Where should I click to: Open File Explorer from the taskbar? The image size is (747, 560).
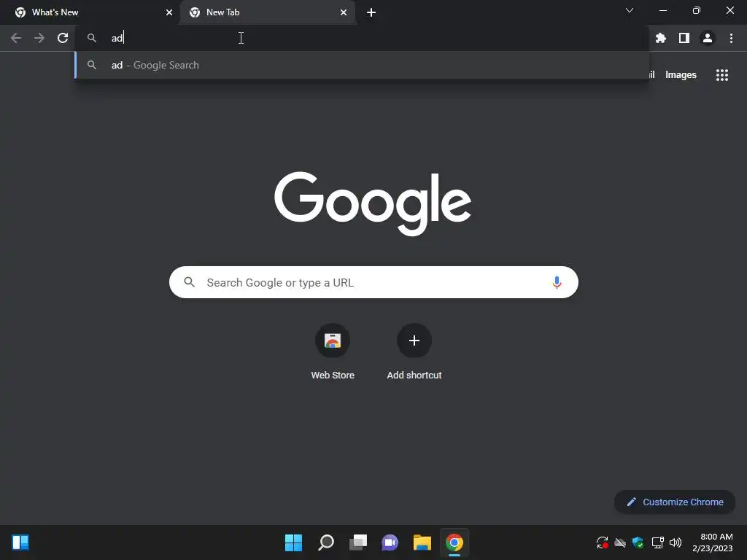coord(422,542)
